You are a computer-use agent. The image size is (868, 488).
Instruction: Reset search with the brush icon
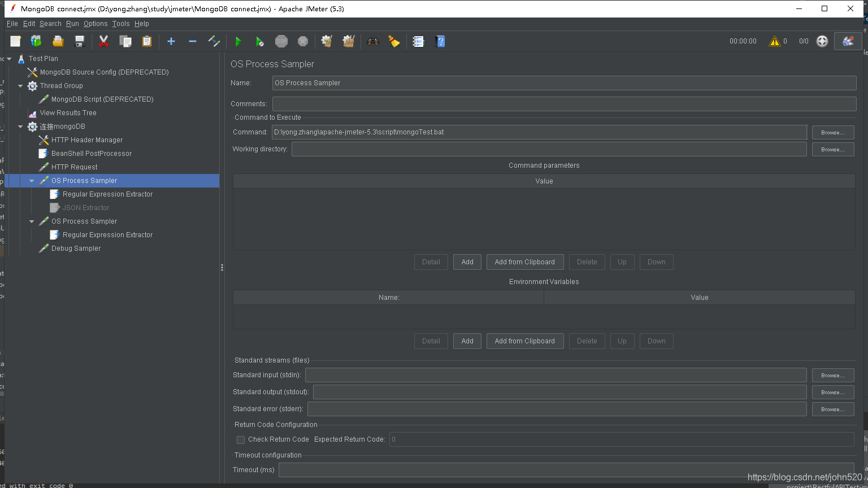click(x=394, y=41)
